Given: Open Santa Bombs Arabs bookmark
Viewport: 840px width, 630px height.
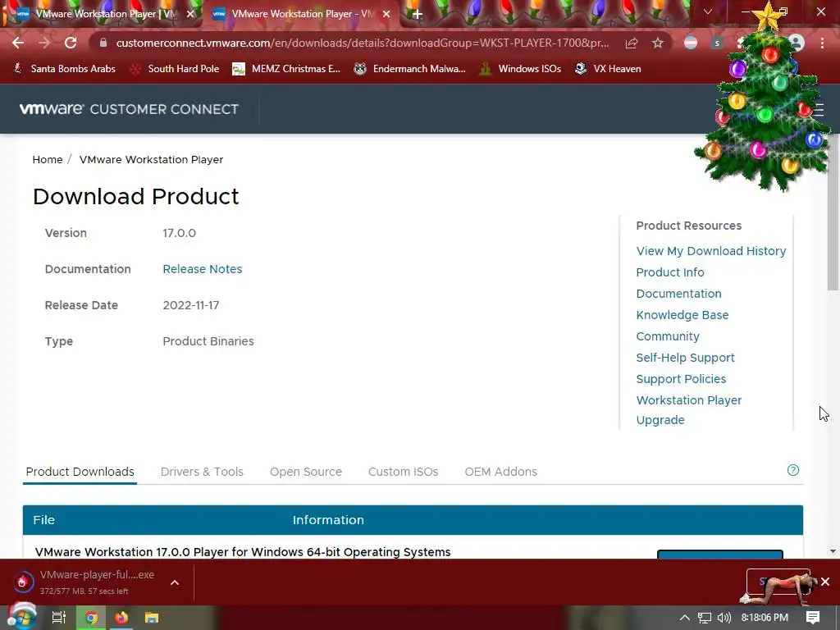Looking at the screenshot, I should (x=64, y=69).
